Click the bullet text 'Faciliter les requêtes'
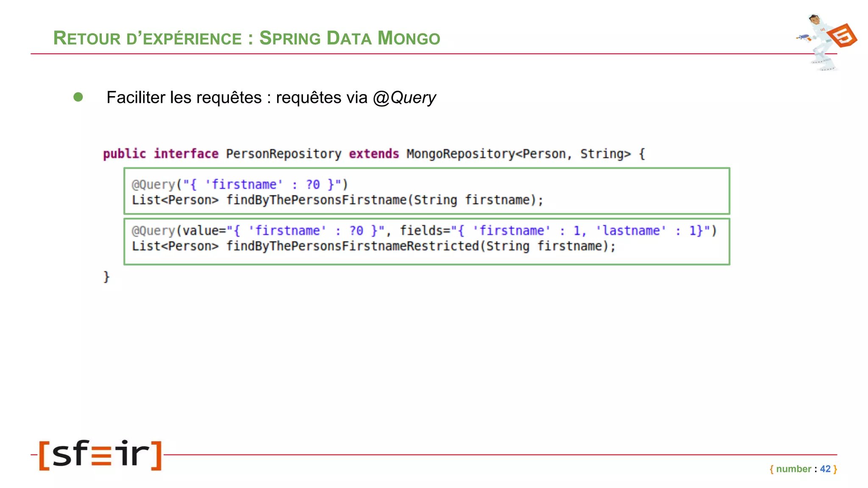 click(184, 97)
